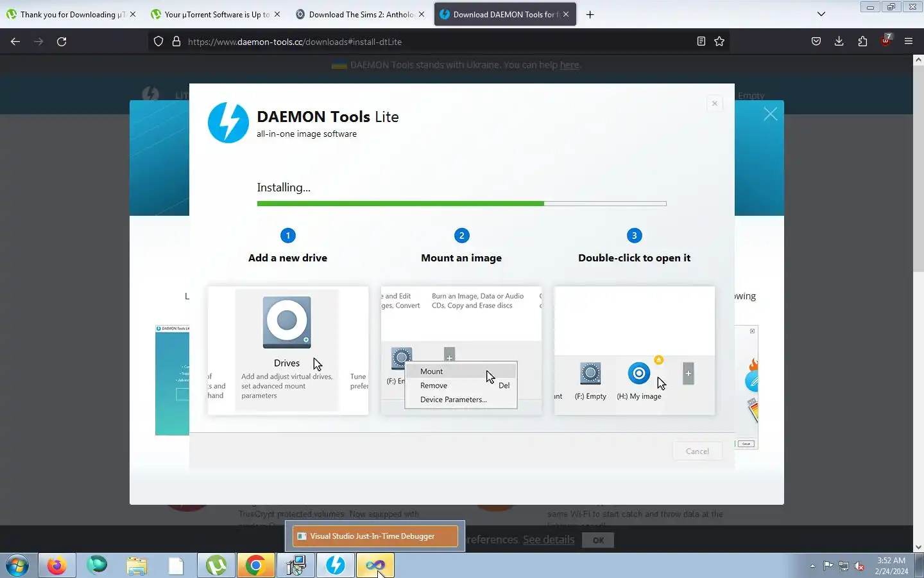Click the DAEMON Tools Lite lightning logo
Viewport: 924px width, 578px height.
[228, 123]
